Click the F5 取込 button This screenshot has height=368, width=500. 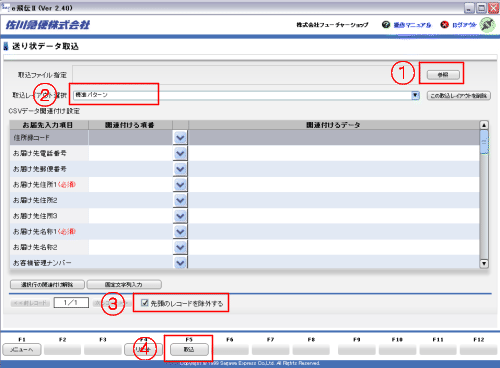click(x=189, y=349)
